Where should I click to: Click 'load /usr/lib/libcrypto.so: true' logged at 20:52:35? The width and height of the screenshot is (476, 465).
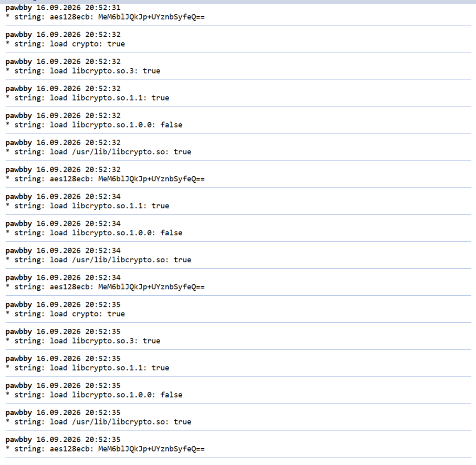point(99,422)
